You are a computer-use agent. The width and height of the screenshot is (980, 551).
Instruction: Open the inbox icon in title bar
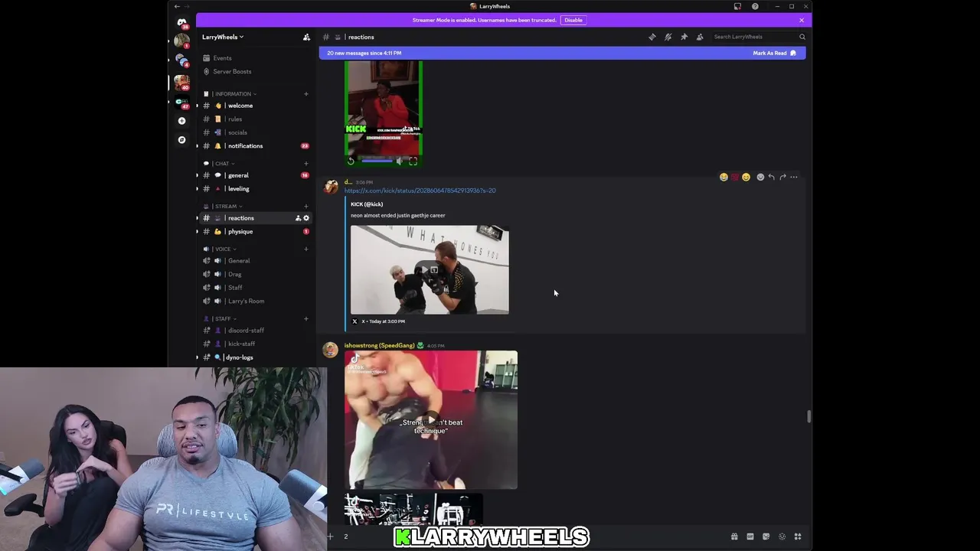point(737,6)
